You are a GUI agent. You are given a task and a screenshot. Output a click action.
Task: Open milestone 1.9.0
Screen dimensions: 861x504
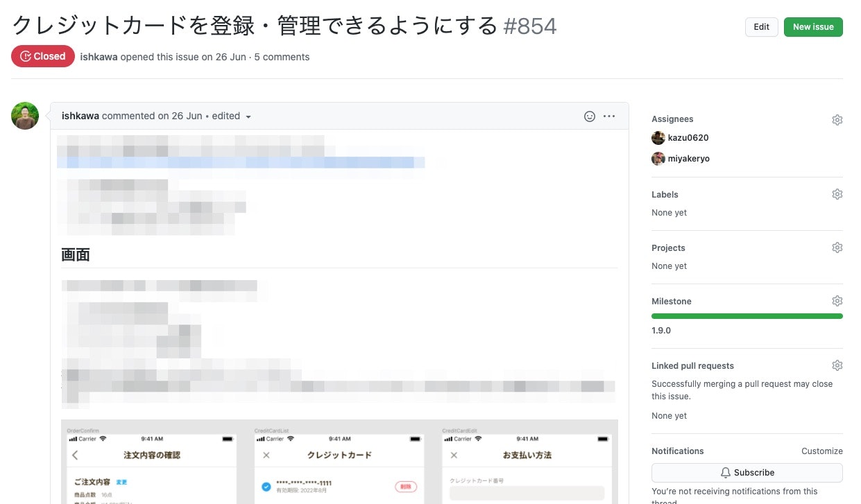click(661, 331)
